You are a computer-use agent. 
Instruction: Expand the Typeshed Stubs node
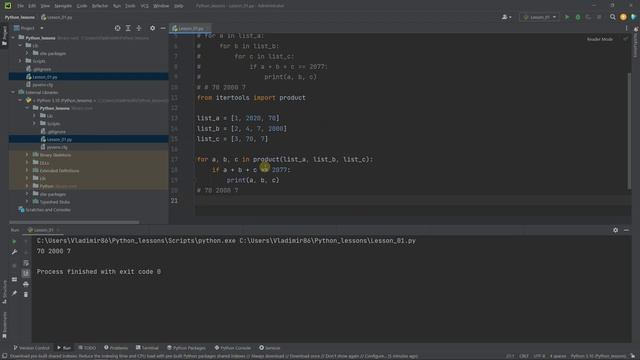(27, 202)
